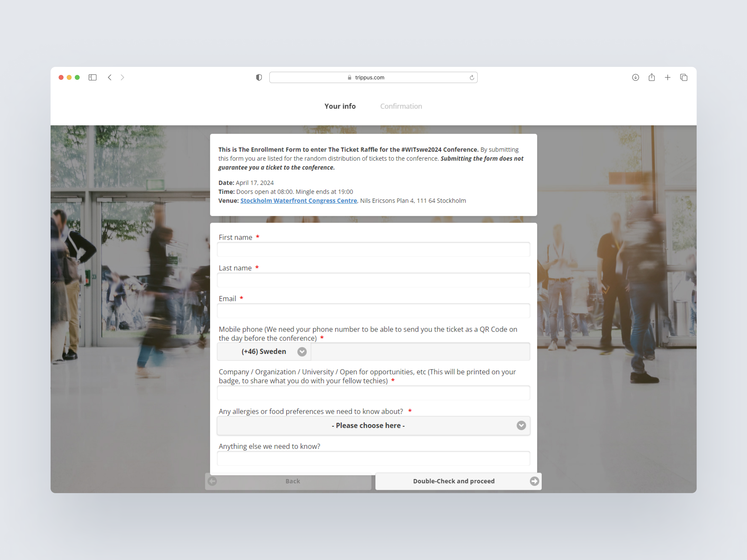This screenshot has height=560, width=747.
Task: Go forward with the browser forward arrow
Action: click(122, 77)
